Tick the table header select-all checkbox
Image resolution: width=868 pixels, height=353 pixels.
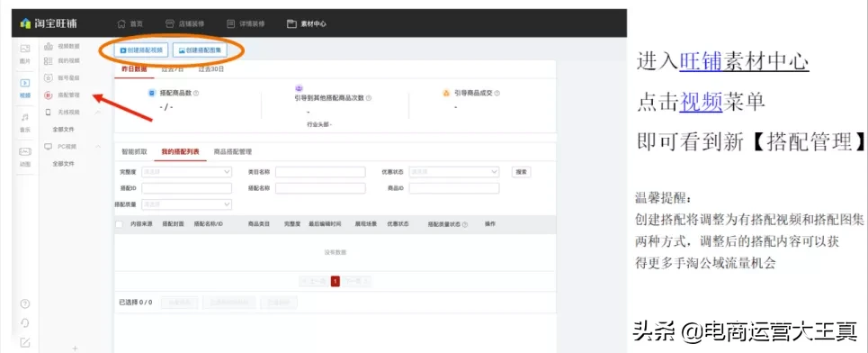coord(119,224)
